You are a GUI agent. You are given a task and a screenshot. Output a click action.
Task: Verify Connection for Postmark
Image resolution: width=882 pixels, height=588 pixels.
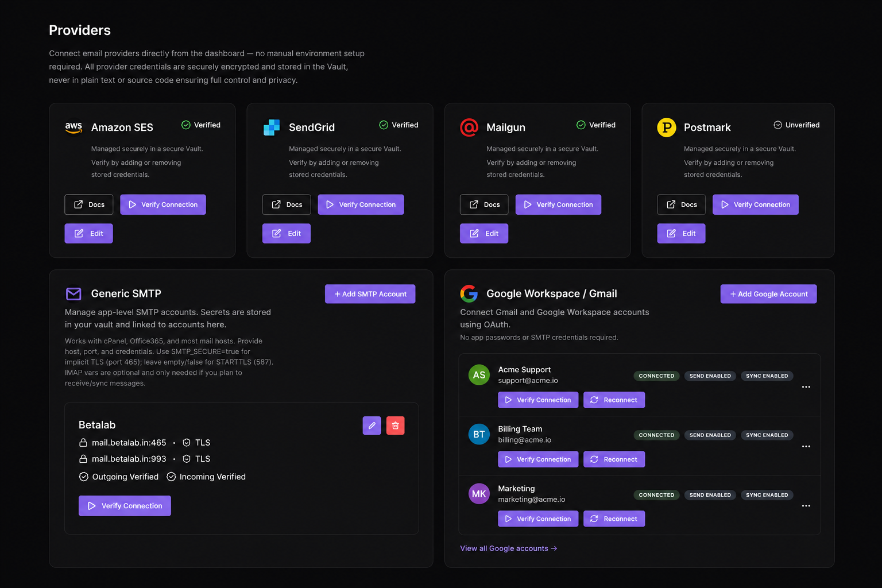(x=756, y=204)
